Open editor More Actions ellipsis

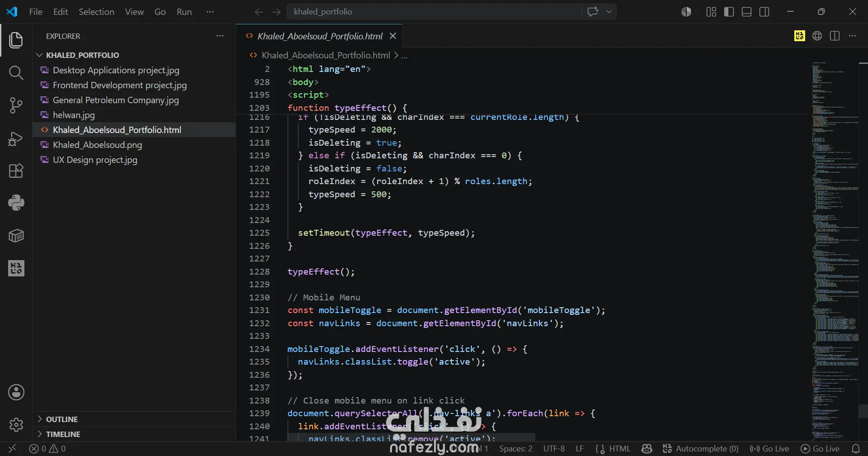click(x=852, y=36)
